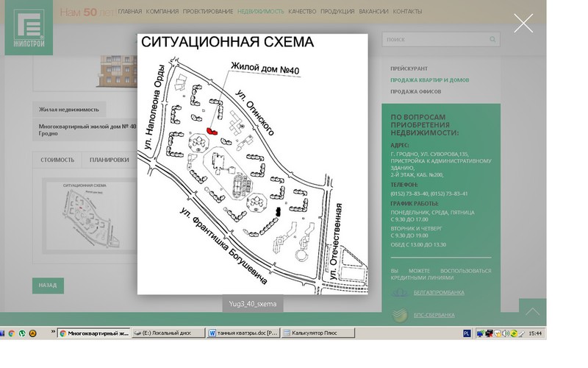Open the Продажа офисов link
Screen dimensions: 588x368
415,91
